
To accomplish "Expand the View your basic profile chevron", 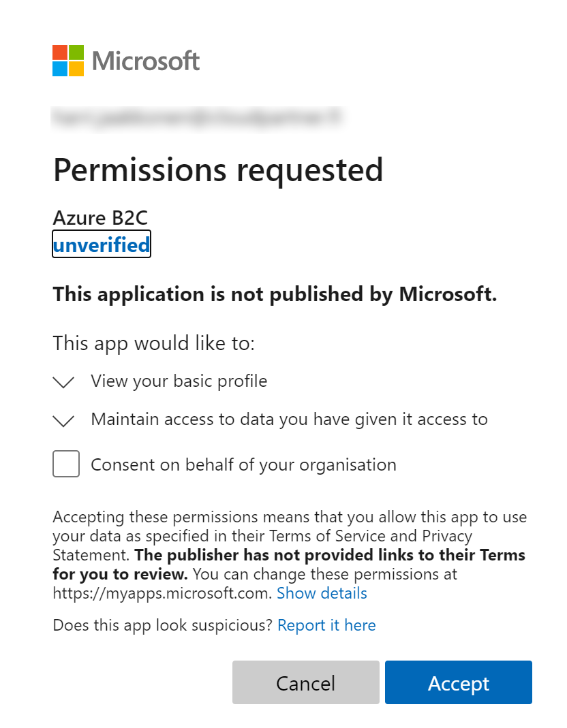I will 63,382.
